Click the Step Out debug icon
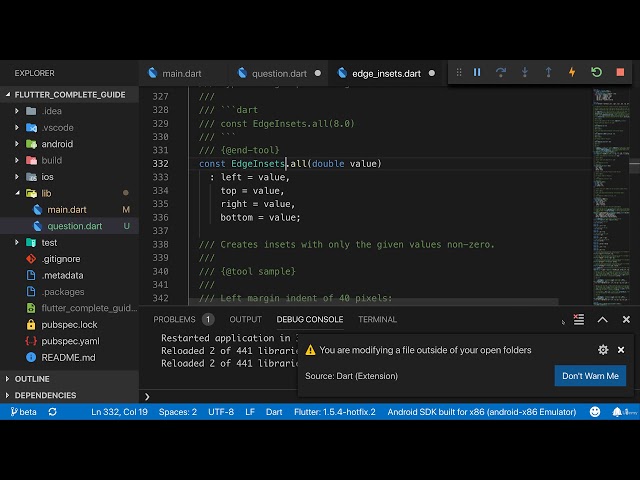This screenshot has width=640, height=480. pos(548,72)
